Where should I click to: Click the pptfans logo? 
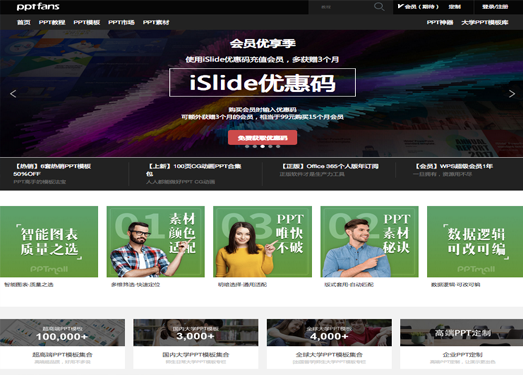pyautogui.click(x=38, y=7)
